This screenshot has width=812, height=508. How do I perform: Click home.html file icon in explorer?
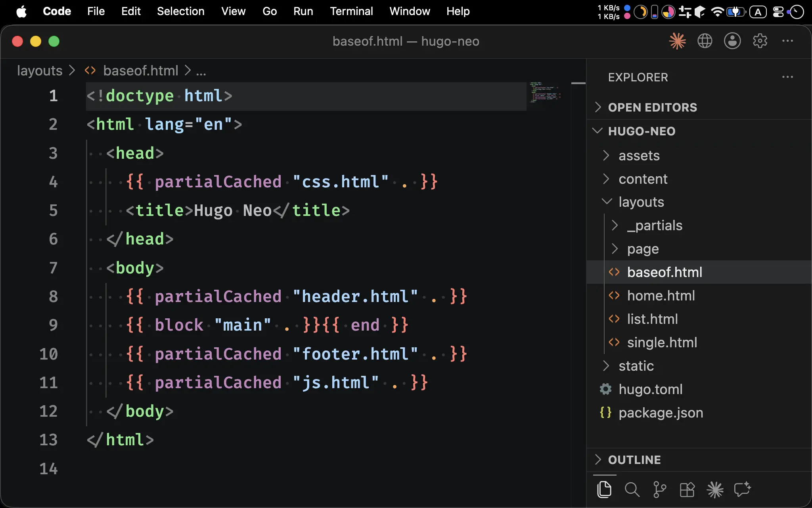coord(614,296)
